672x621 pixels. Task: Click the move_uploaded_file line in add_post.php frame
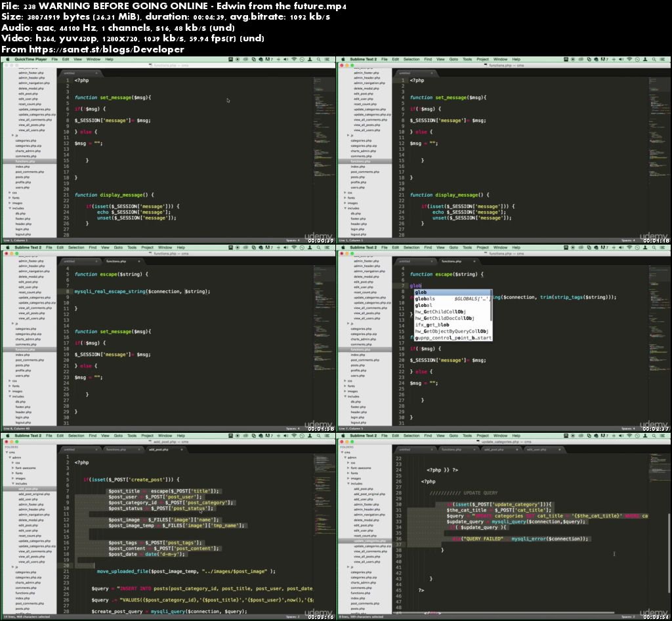click(186, 571)
